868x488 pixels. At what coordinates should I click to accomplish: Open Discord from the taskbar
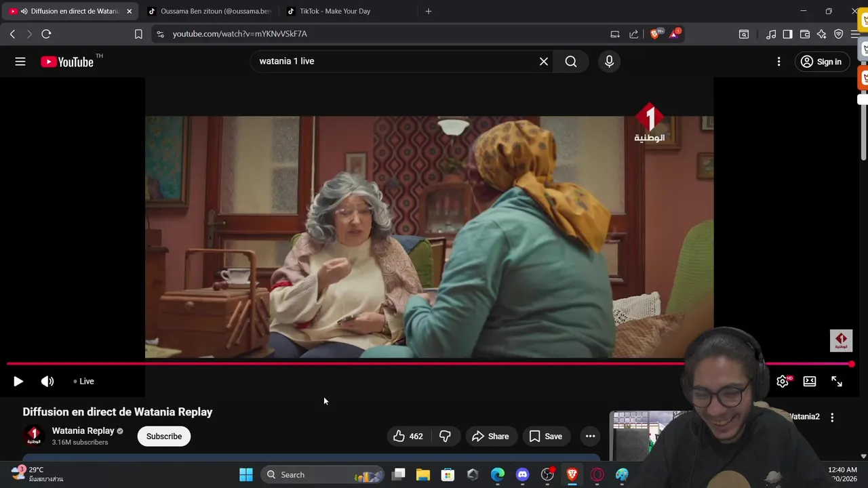522,474
